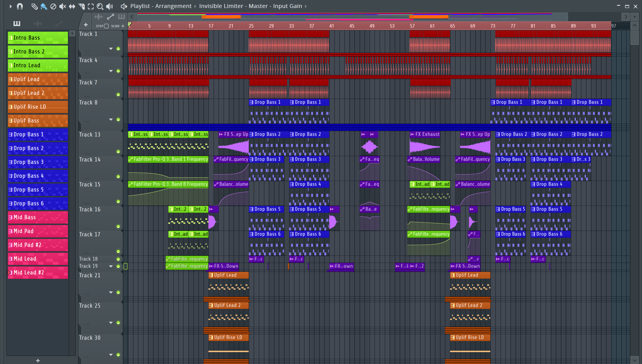Show patterns in the picker panel
Image resolution: width=642 pixels, height=364 pixels.
17,23
